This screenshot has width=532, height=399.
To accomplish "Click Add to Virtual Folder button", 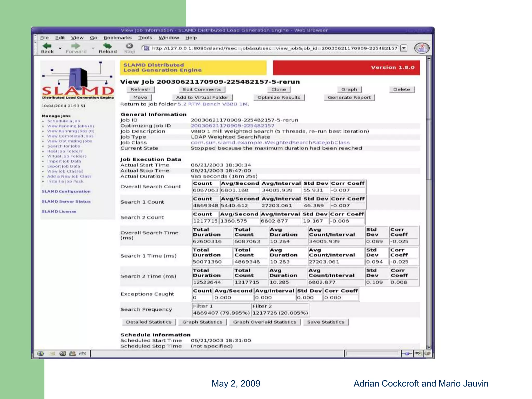I will (x=202, y=97).
